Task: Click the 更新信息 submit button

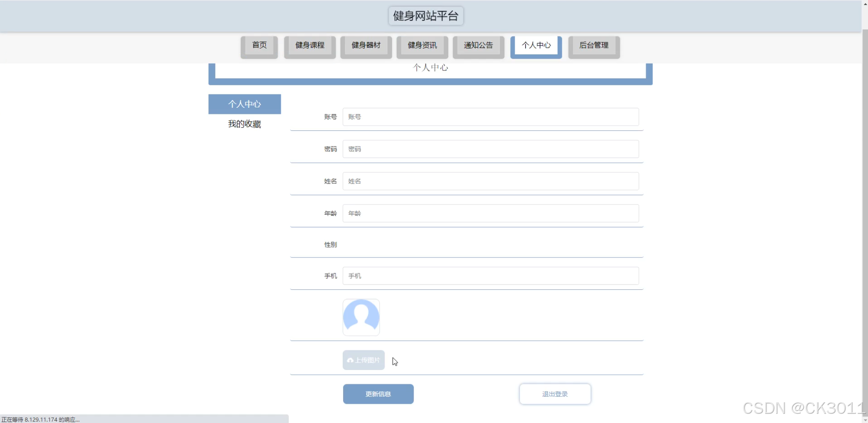Action: [x=378, y=394]
